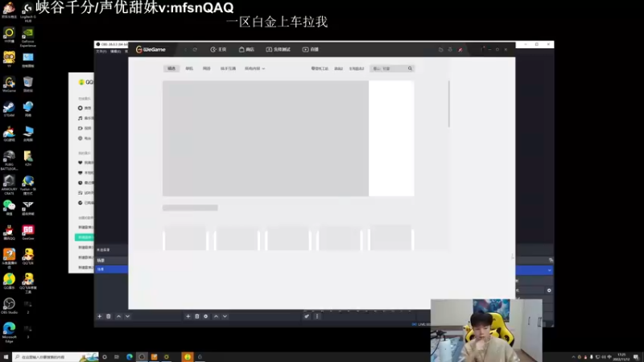Click OBS audio mixer advanced properties icon

307,316
